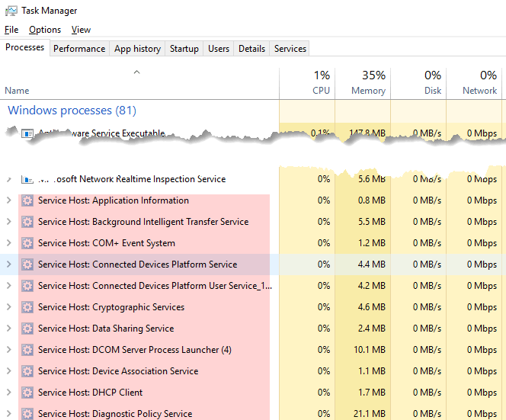This screenshot has width=506, height=420.
Task: Sort processes by CPU column header
Action: [x=307, y=82]
